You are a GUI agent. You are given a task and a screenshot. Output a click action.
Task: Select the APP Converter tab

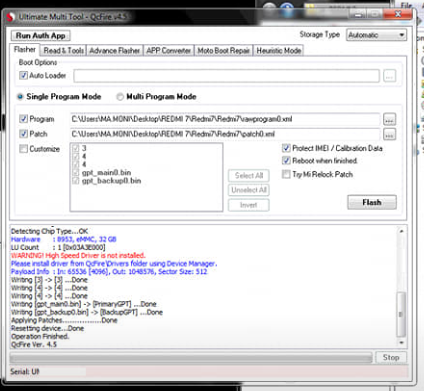click(x=168, y=51)
